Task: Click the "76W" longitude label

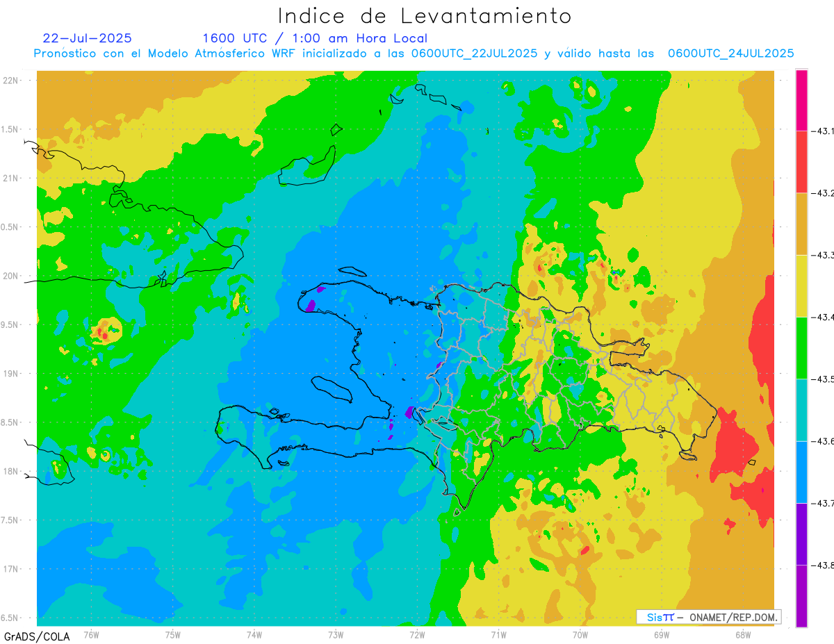Action: tap(91, 634)
